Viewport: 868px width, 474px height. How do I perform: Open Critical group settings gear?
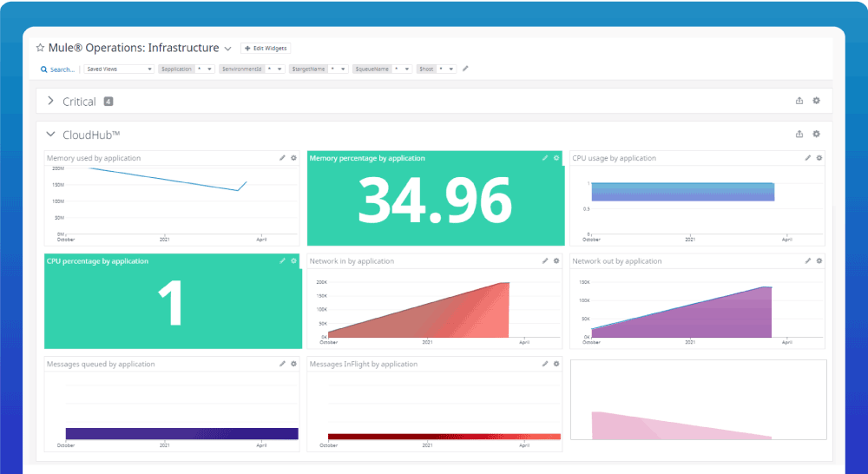(x=816, y=101)
